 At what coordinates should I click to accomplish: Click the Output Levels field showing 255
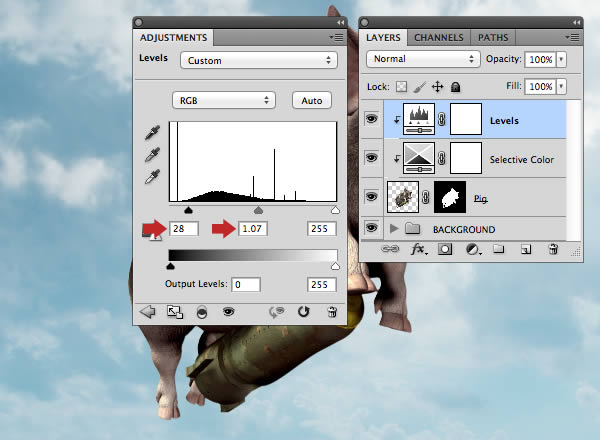(x=321, y=285)
